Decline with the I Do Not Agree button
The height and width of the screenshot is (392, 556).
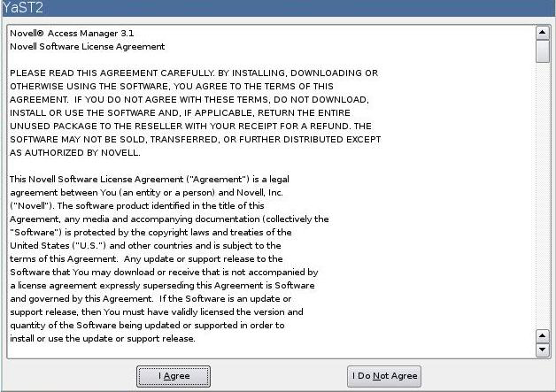tap(384, 376)
